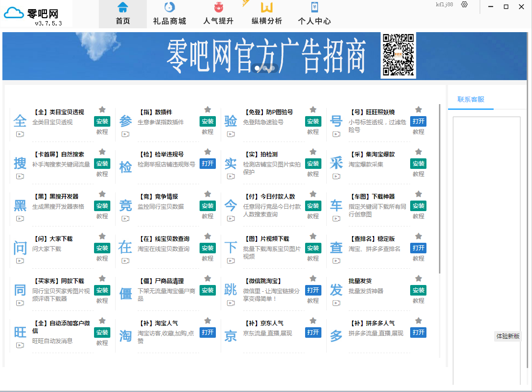
Task: Click the 多 icon for 拼多多人气
Action: coord(336,336)
